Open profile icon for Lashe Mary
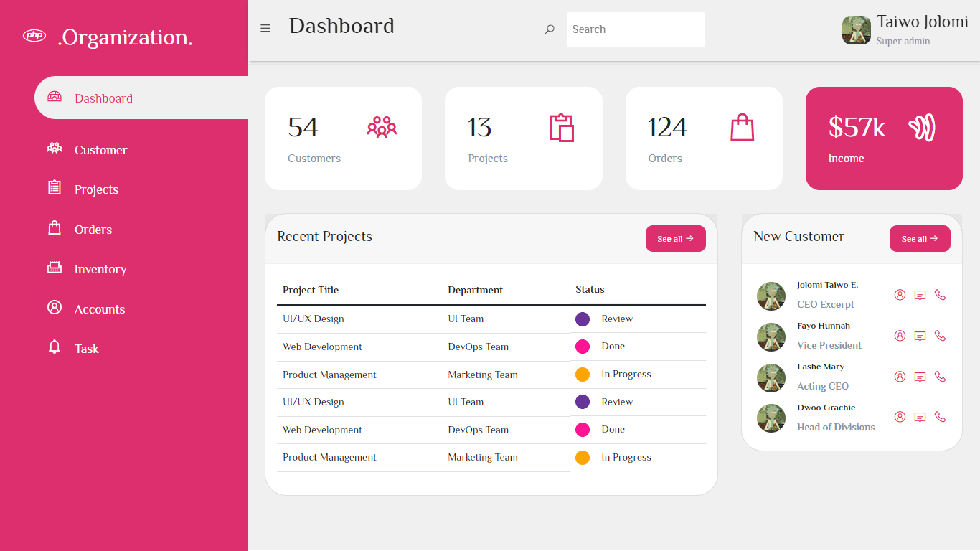Viewport: 980px width, 551px height. 900,377
